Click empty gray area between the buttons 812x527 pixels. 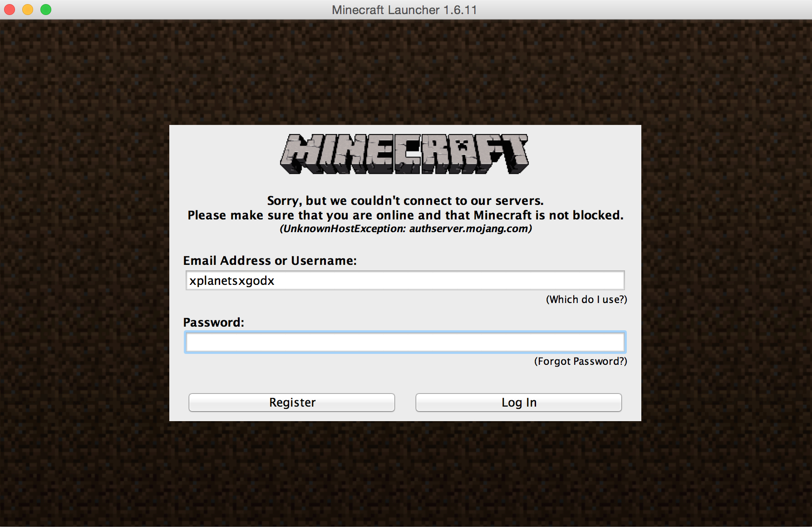point(405,403)
